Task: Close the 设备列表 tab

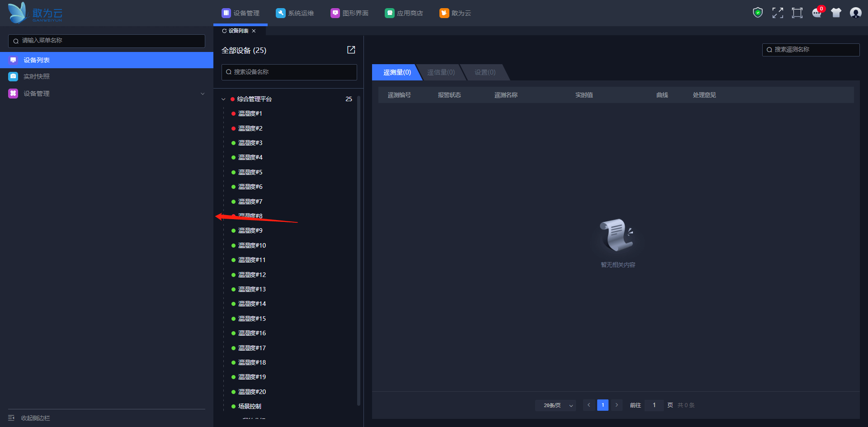Action: pyautogui.click(x=254, y=31)
